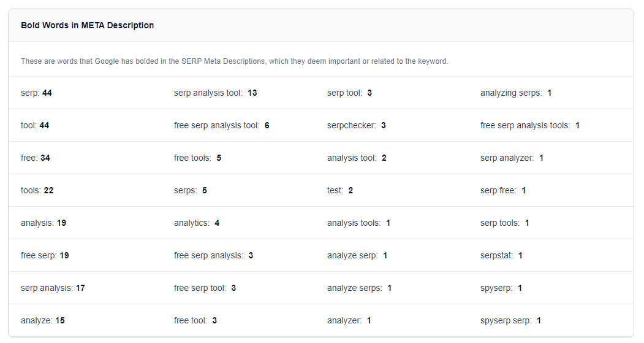Select the 'serpstat: 1' entry
644x343 pixels.
click(x=501, y=255)
